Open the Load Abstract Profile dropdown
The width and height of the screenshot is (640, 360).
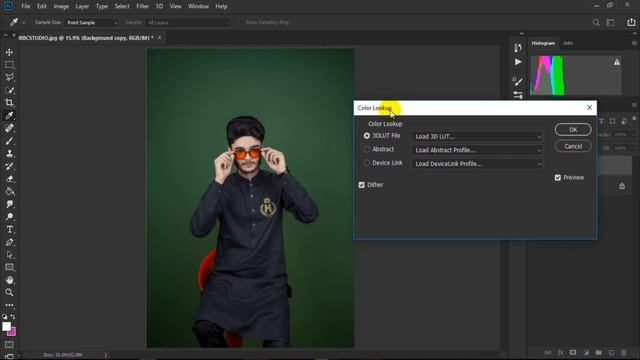pyautogui.click(x=478, y=150)
